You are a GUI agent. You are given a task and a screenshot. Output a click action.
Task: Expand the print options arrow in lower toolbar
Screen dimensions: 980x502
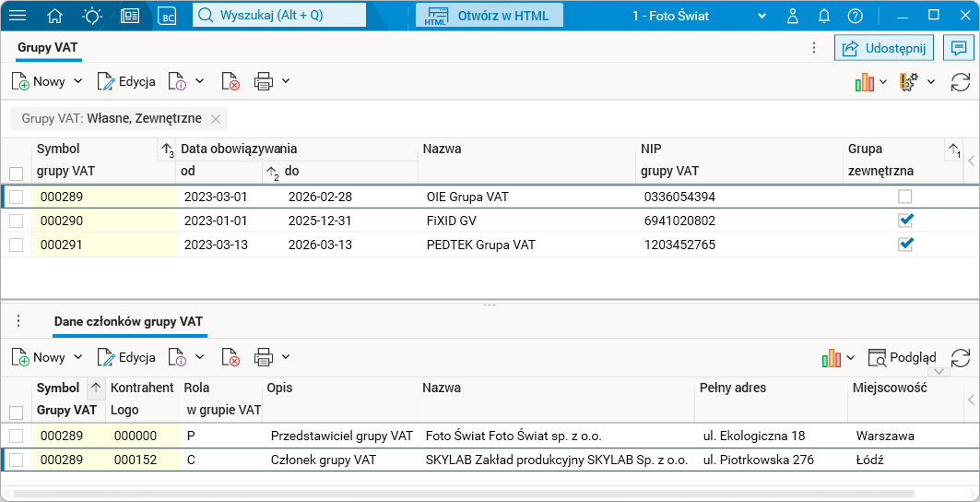click(286, 357)
